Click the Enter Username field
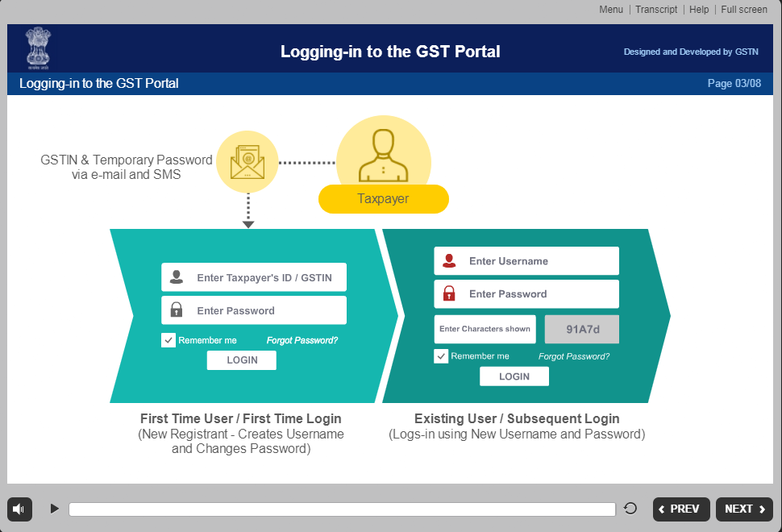 [526, 261]
